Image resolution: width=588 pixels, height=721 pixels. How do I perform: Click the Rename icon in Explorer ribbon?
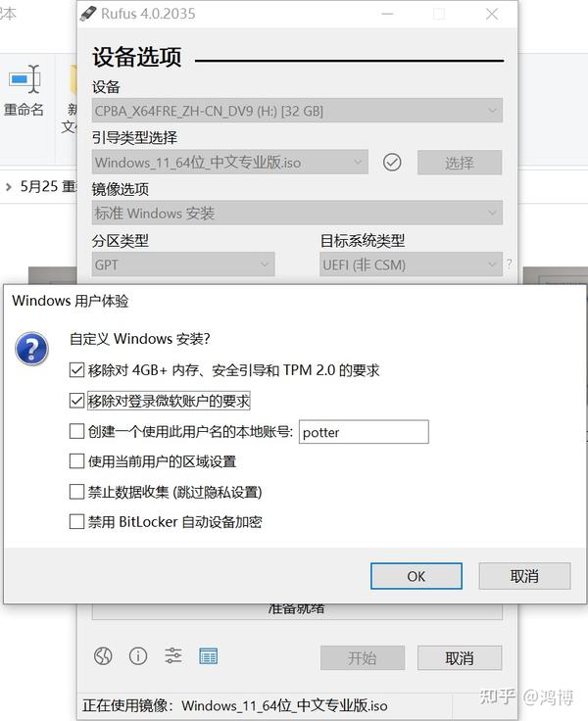[24, 80]
